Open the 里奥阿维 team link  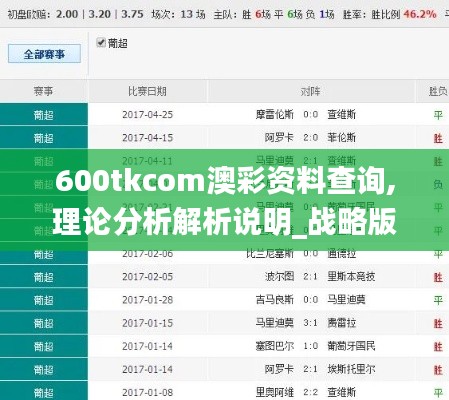pyautogui.click(x=275, y=392)
